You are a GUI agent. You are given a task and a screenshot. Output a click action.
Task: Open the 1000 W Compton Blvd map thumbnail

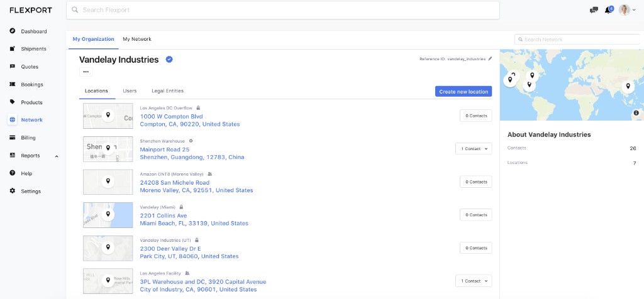coord(108,116)
